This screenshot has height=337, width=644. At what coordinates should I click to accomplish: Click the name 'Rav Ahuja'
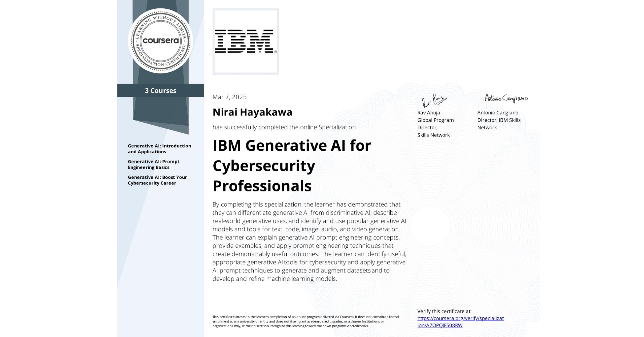click(428, 113)
